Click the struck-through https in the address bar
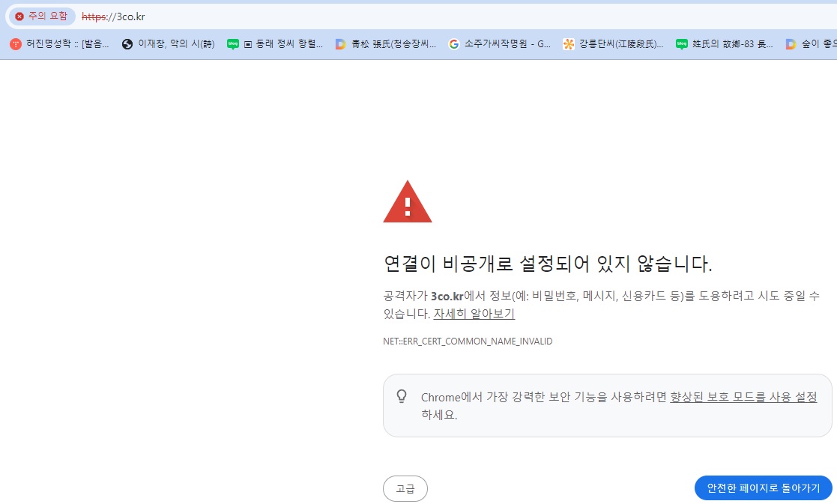Viewport: 837px width, 504px height. (x=91, y=16)
